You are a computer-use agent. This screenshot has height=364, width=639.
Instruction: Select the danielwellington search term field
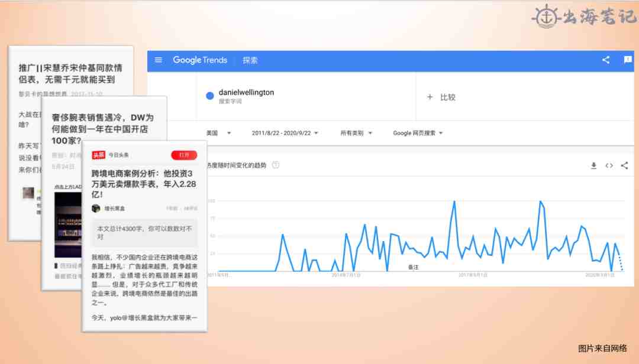pyautogui.click(x=246, y=93)
